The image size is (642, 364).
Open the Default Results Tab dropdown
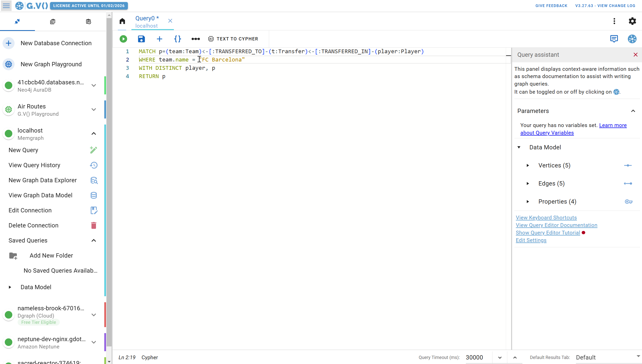[608, 357]
